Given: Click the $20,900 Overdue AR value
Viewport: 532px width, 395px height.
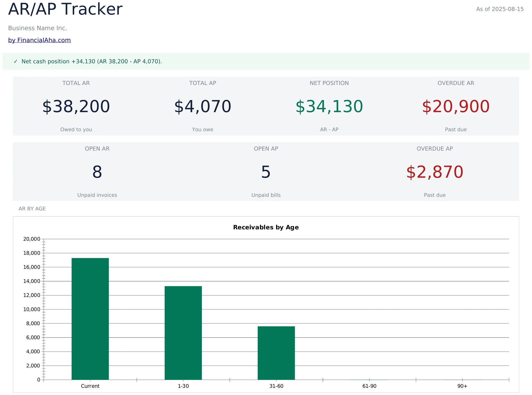Looking at the screenshot, I should click(x=456, y=106).
